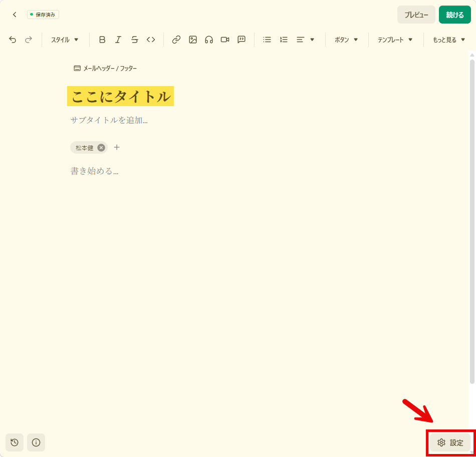Open text alignment options
Image resolution: width=476 pixels, height=457 pixels.
tap(305, 40)
